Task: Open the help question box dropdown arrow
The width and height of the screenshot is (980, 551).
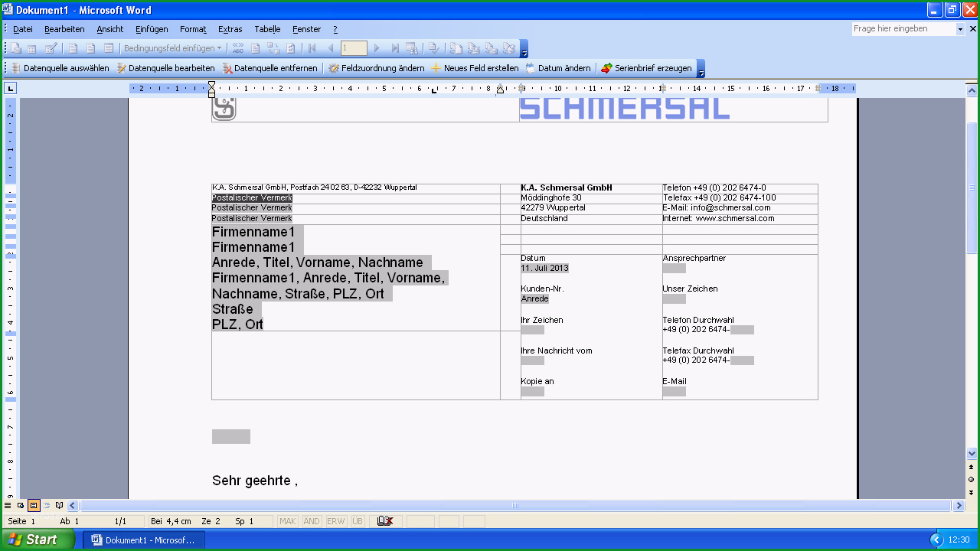Action: [x=960, y=29]
